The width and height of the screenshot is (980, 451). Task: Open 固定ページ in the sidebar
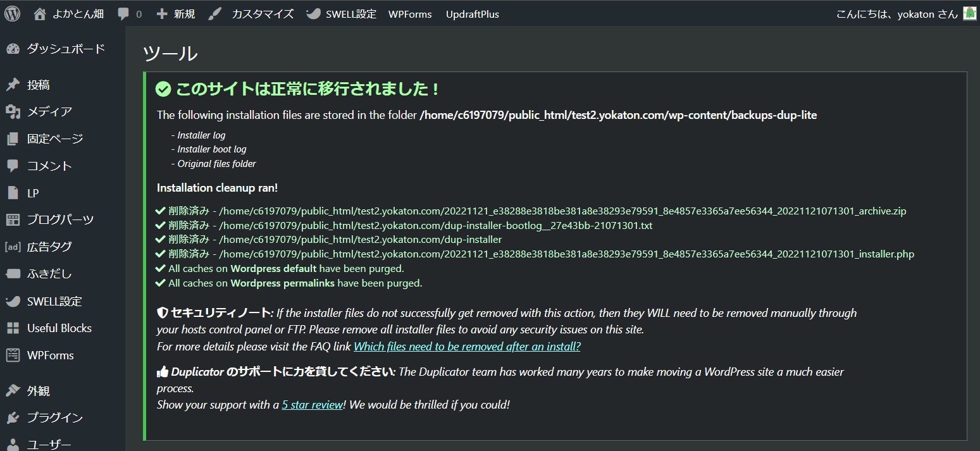point(55,139)
